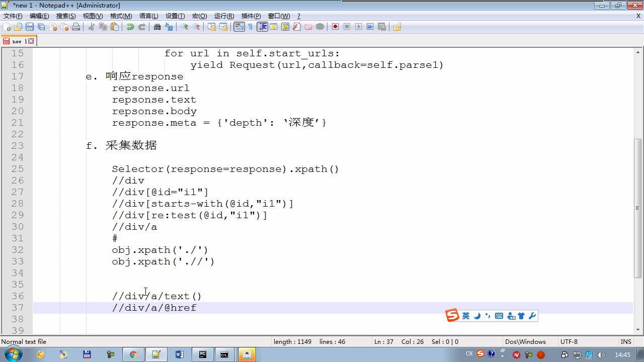
Task: Click the scrollbar up arrow
Action: 638,52
